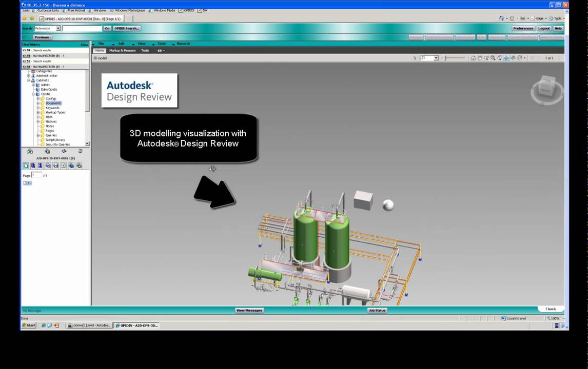Click the Internet Explorer quick launch icon
This screenshot has width=588, height=369.
[44, 325]
